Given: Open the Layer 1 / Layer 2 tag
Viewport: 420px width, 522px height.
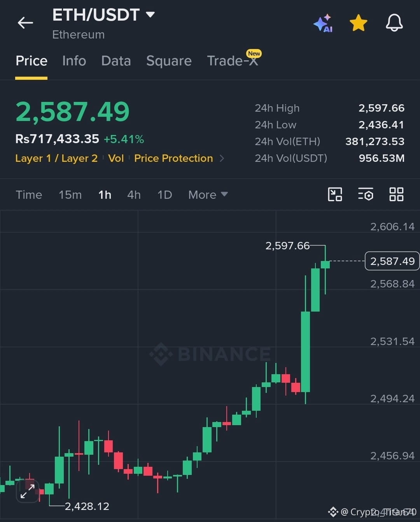Looking at the screenshot, I should click(x=56, y=158).
